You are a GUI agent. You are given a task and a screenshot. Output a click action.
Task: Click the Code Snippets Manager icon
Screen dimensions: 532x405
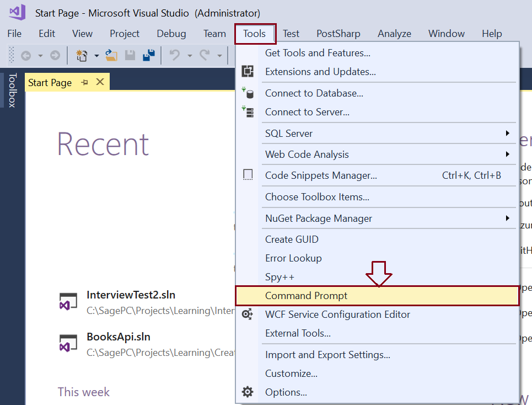coord(248,175)
